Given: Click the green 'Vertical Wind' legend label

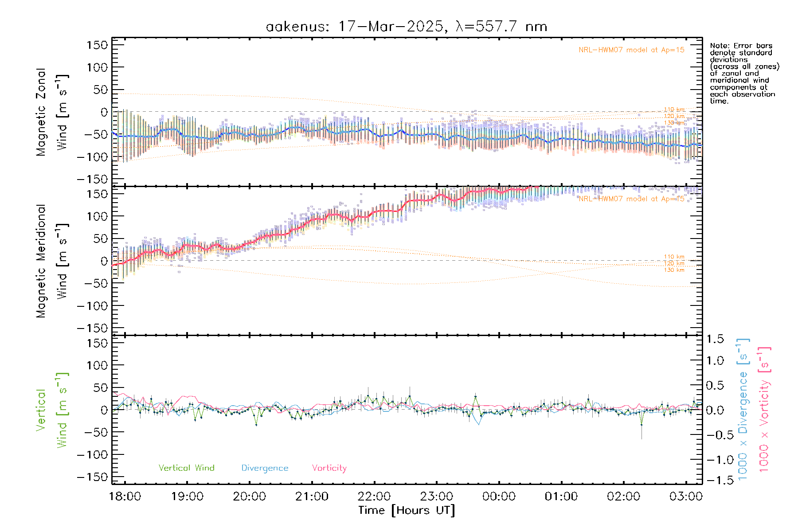Looking at the screenshot, I should [x=186, y=468].
